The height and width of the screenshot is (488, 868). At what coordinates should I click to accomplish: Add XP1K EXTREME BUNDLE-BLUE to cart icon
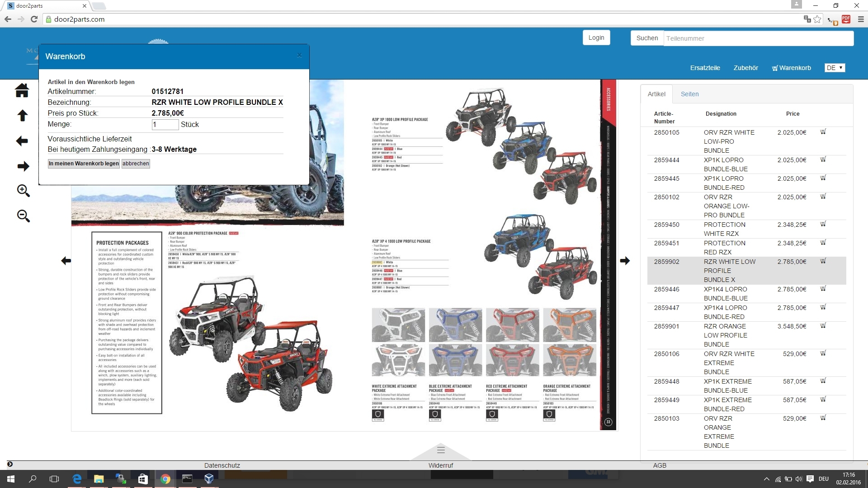click(823, 381)
